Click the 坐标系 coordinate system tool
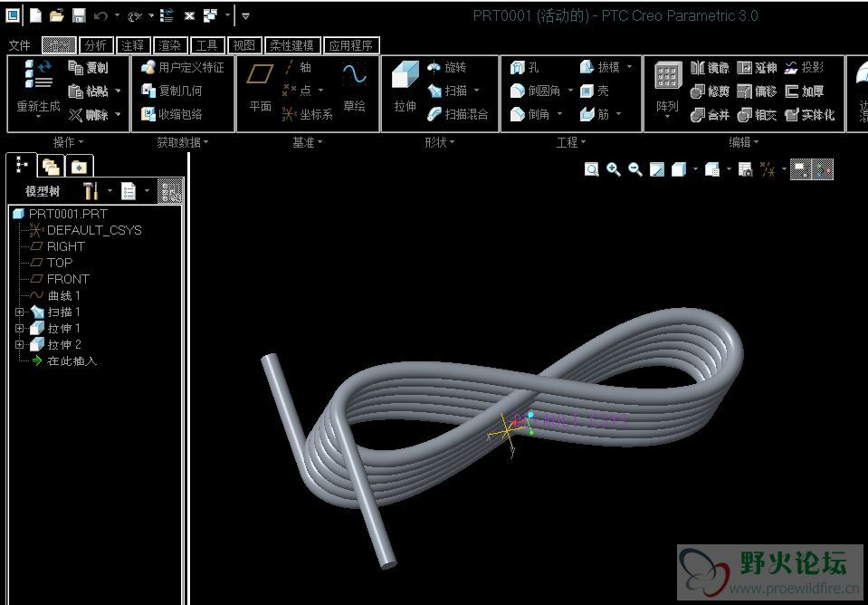This screenshot has width=868, height=605. (307, 114)
